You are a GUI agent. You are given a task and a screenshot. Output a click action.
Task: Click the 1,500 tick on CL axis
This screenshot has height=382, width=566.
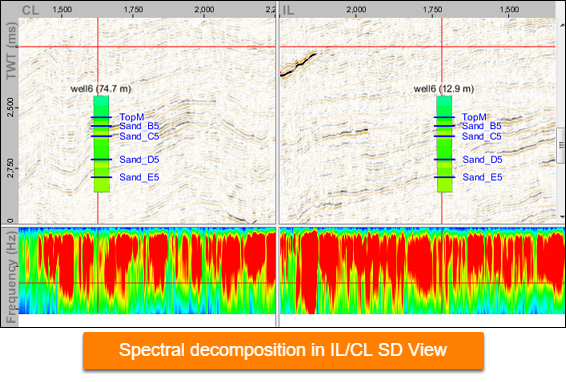(x=62, y=9)
